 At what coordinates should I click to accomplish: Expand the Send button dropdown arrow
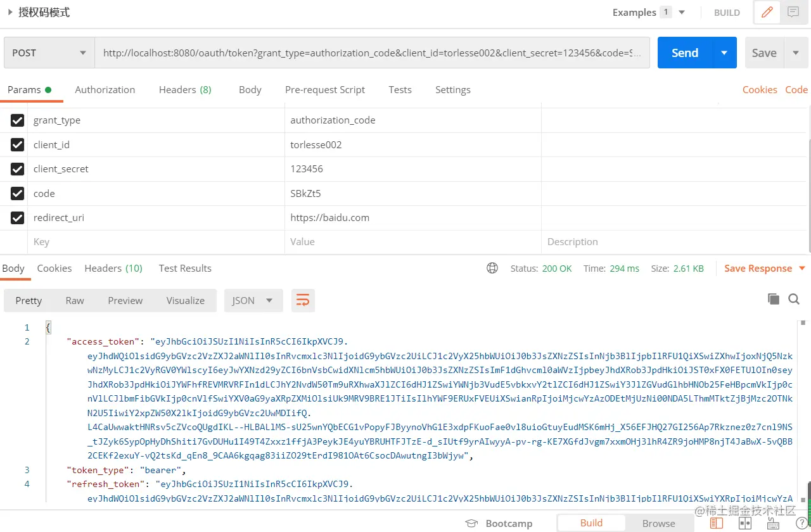(724, 53)
